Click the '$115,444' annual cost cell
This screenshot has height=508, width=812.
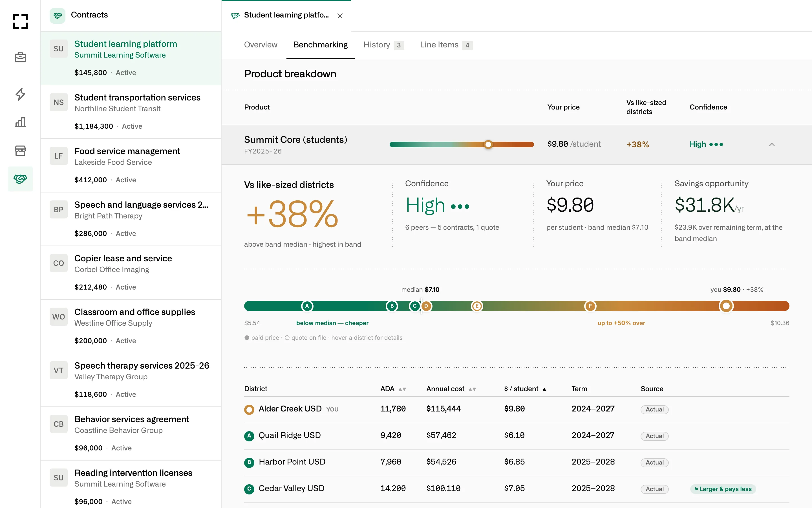[443, 409]
